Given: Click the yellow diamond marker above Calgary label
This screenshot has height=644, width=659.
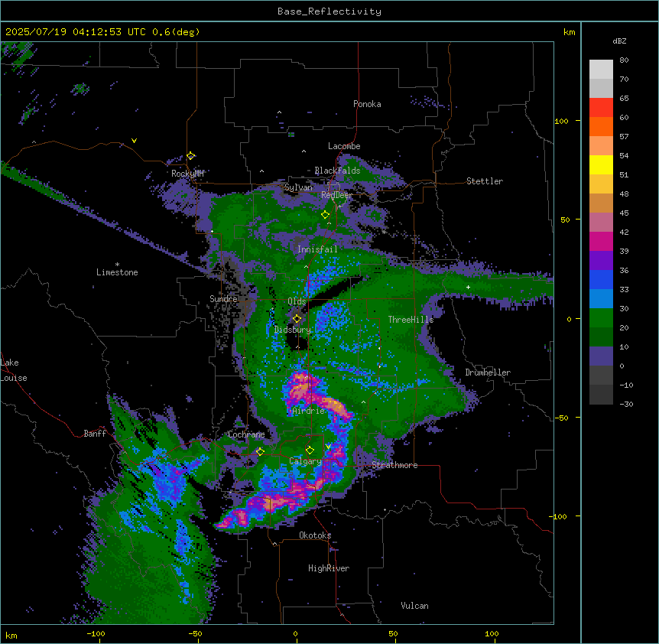Looking at the screenshot, I should click(310, 450).
